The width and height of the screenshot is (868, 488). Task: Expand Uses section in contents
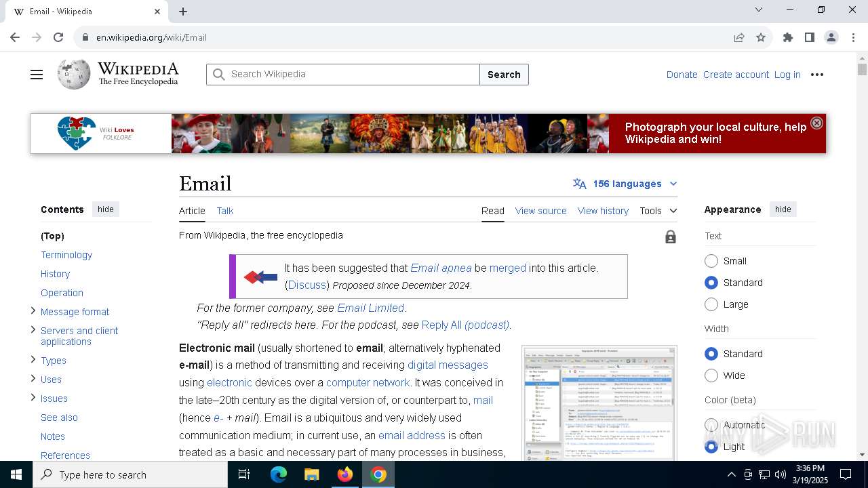pyautogui.click(x=33, y=379)
